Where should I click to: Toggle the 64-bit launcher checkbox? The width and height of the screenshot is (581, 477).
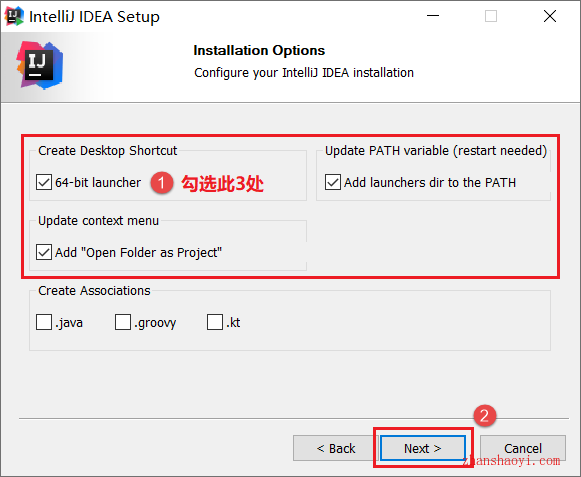click(44, 182)
